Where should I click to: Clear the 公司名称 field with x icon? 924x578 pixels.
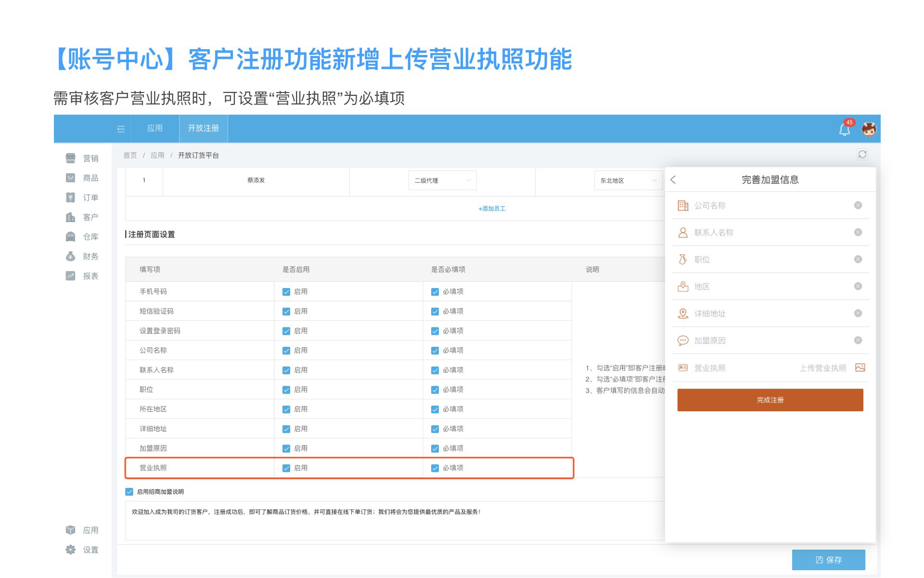click(858, 206)
